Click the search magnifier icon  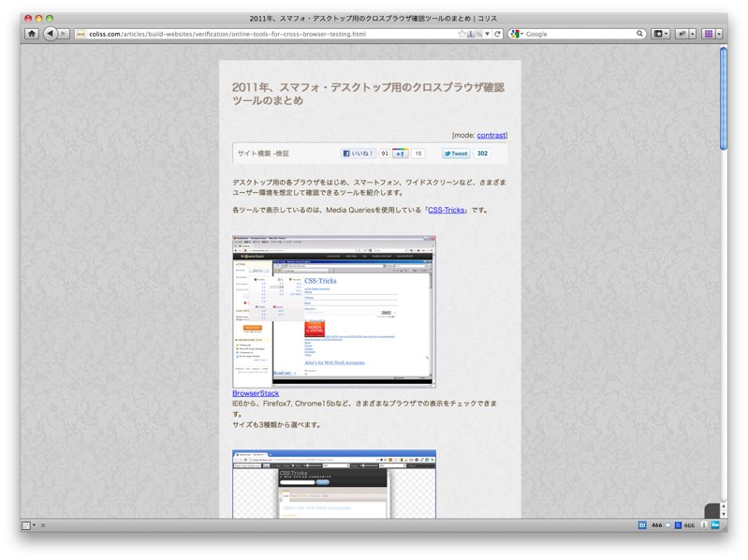coord(639,34)
